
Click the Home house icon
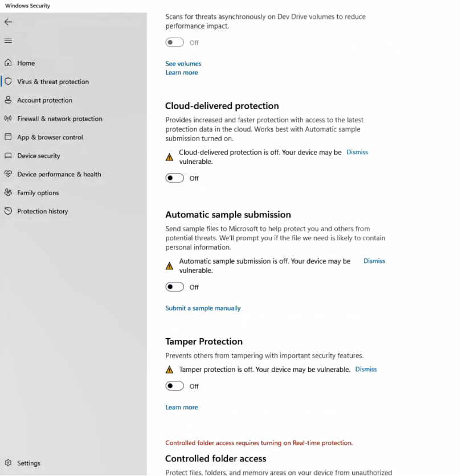coord(8,63)
